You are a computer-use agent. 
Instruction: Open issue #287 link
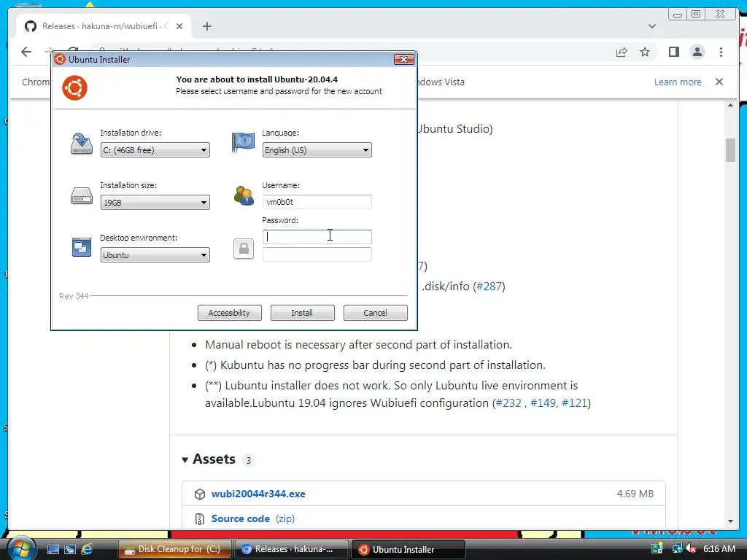[489, 286]
